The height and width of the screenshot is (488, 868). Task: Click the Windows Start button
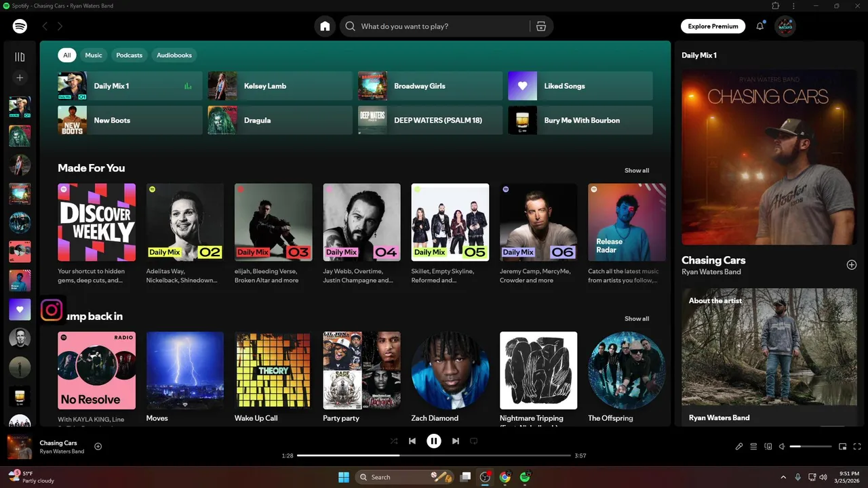click(x=344, y=477)
